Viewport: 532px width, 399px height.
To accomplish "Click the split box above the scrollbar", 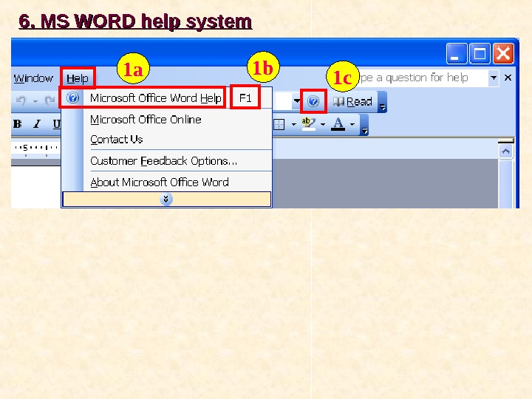I will coord(506,140).
